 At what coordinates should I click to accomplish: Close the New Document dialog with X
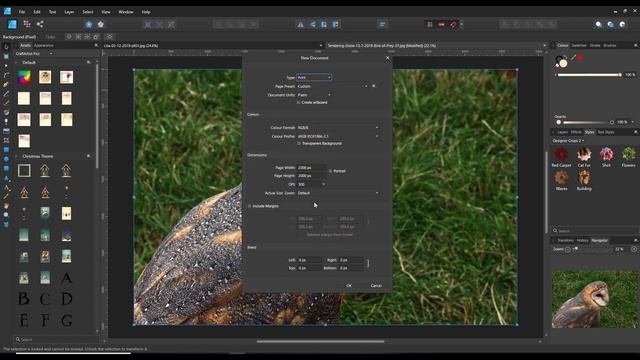(387, 58)
